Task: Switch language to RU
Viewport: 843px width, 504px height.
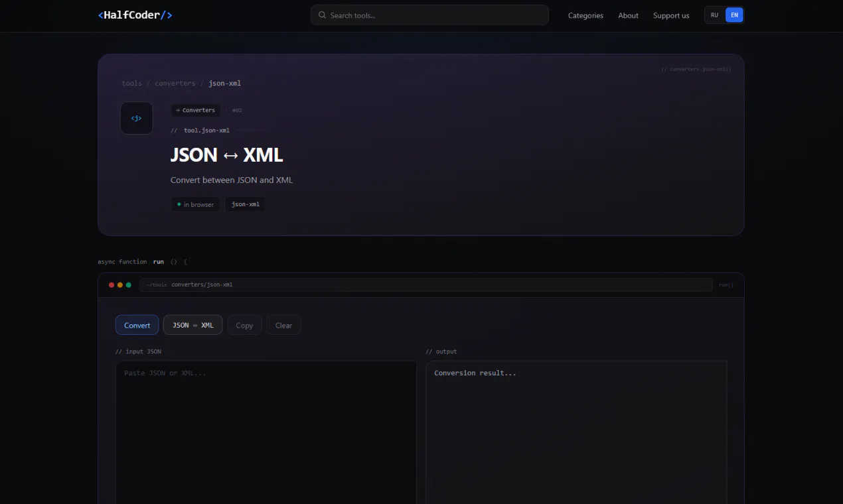Action: (714, 15)
